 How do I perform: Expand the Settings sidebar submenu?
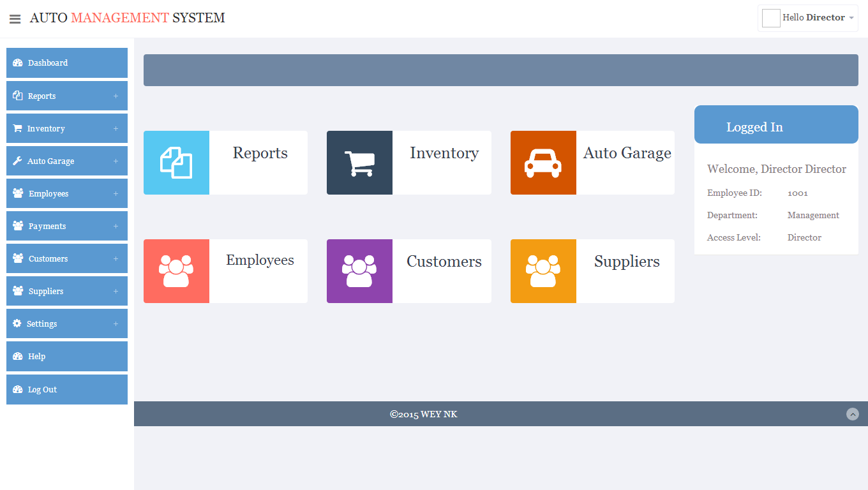coord(116,323)
